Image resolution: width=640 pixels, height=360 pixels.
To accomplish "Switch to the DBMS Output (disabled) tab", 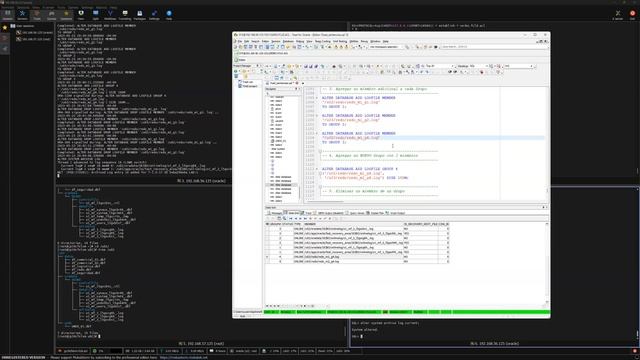I will pyautogui.click(x=328, y=213).
